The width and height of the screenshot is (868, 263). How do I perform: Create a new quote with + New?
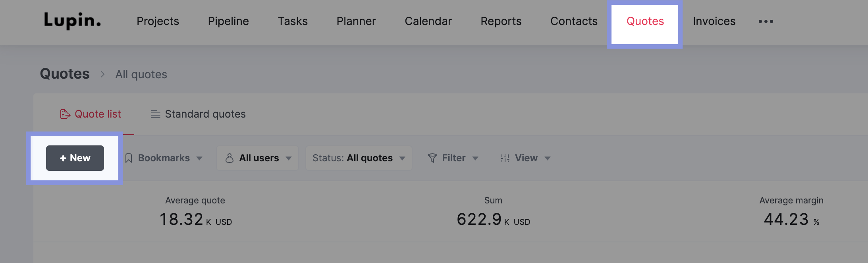coord(75,158)
